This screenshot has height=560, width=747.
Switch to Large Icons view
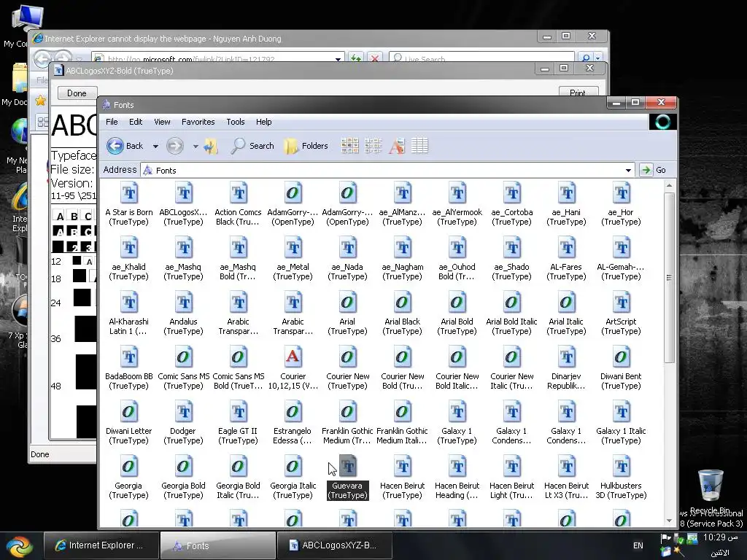click(349, 146)
